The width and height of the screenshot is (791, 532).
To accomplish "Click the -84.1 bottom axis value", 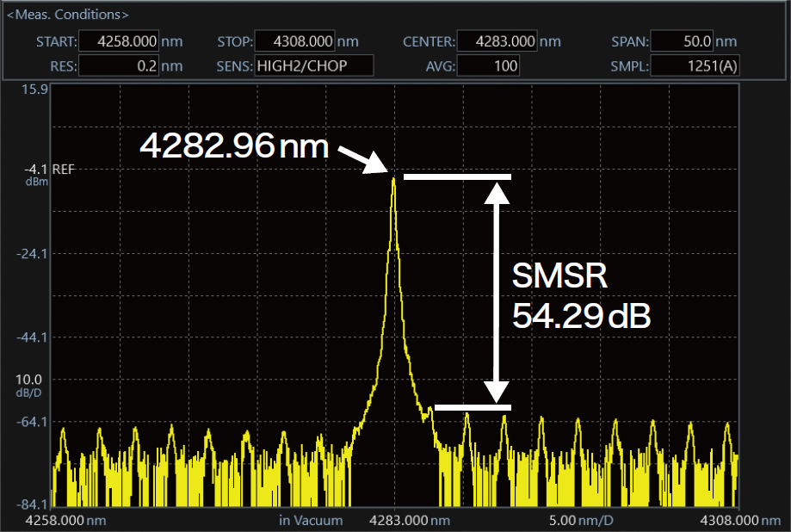I will point(32,504).
